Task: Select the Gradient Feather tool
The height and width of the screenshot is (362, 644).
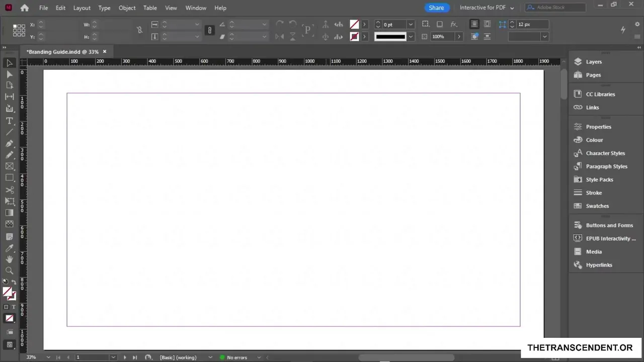Action: click(9, 224)
